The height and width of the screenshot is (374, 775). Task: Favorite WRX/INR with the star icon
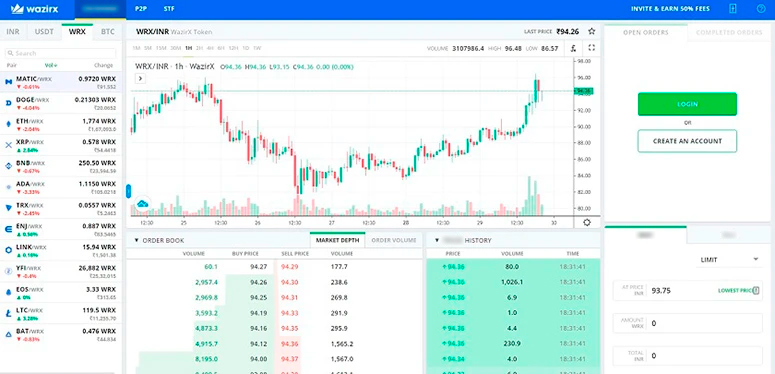coord(591,31)
